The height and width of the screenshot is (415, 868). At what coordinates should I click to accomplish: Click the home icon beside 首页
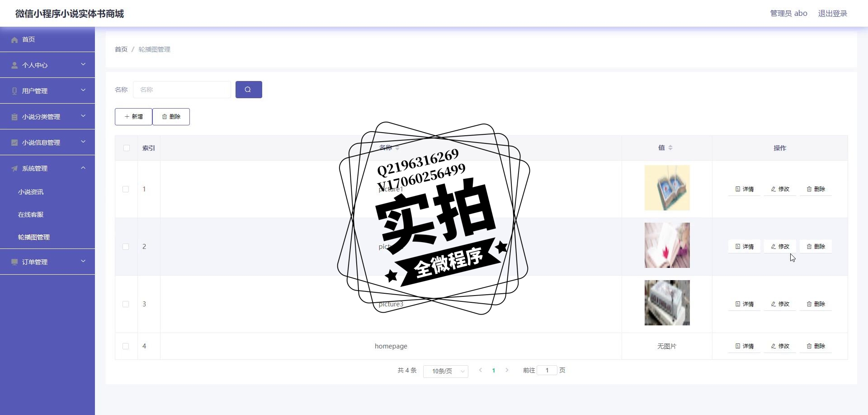click(14, 40)
